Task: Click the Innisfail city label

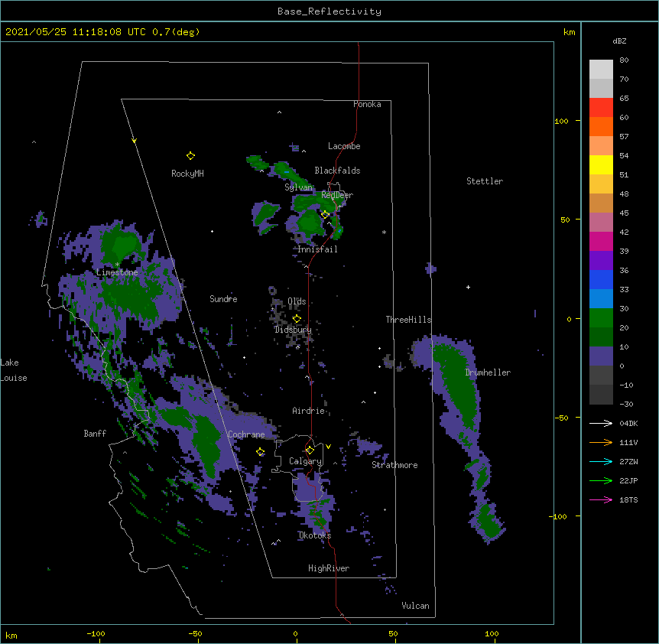Action: pos(318,249)
